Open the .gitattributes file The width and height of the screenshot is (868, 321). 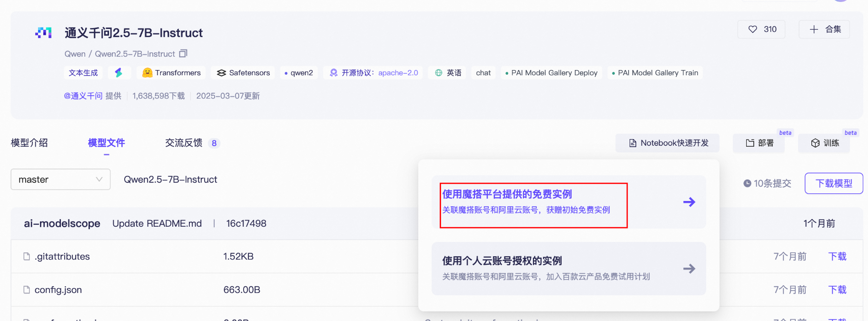click(62, 256)
